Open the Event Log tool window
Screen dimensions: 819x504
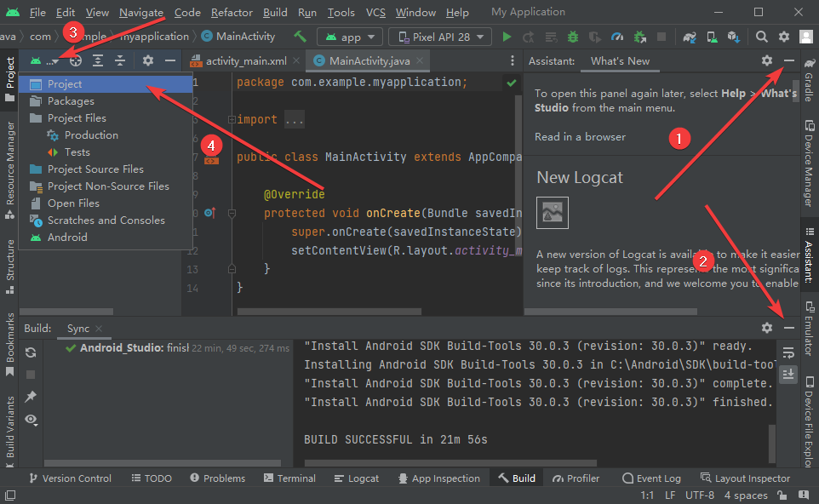pos(651,478)
